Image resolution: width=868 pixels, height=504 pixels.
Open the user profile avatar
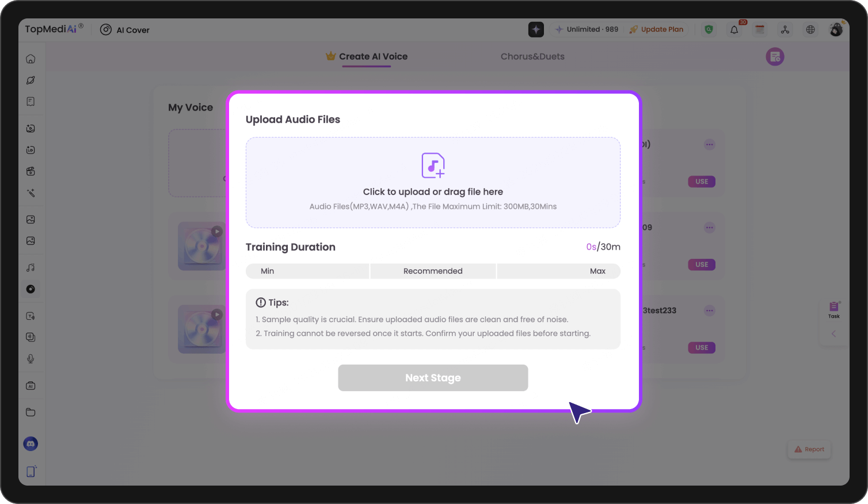click(836, 29)
